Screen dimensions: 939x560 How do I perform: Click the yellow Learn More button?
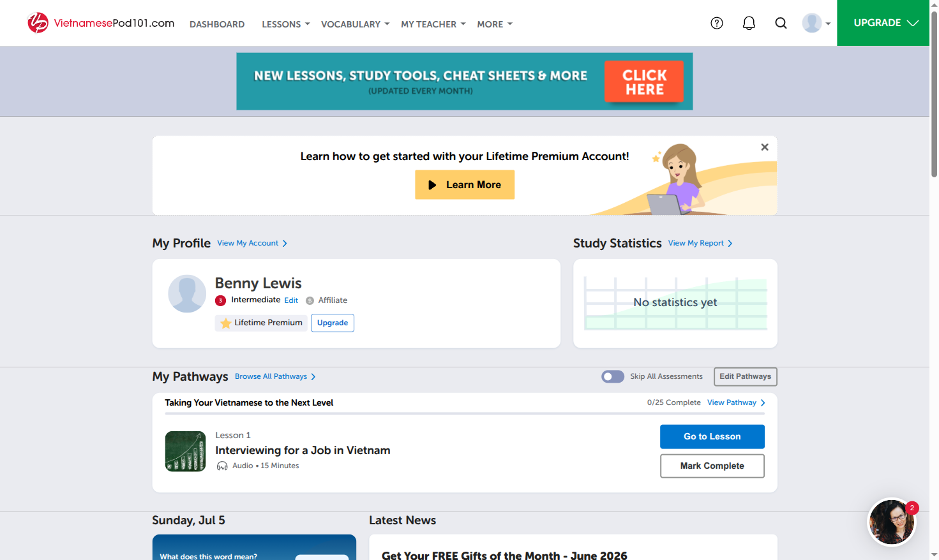(465, 185)
